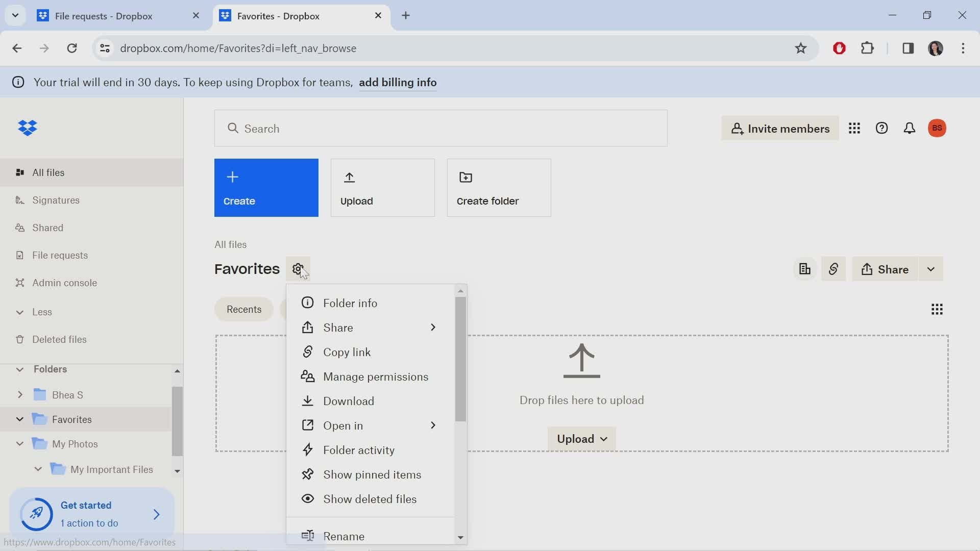
Task: Click the Search input field
Action: (x=442, y=129)
